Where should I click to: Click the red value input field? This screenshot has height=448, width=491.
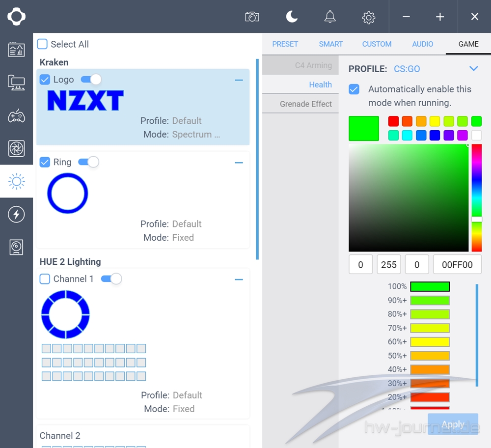pos(360,264)
